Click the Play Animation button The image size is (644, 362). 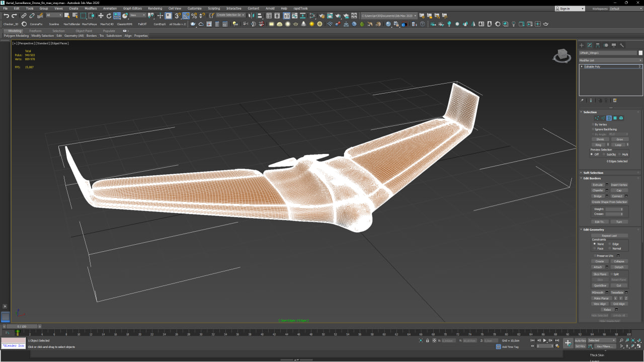544,341
